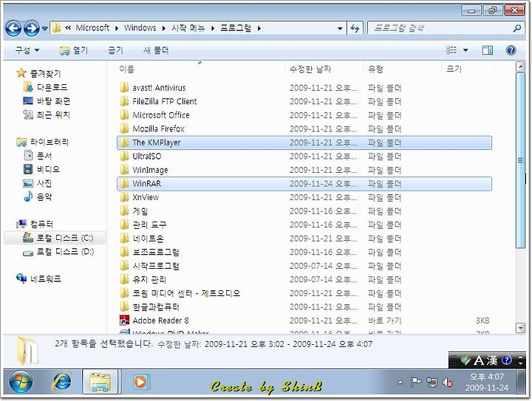Open address bar history dropdown arrow

coord(340,29)
